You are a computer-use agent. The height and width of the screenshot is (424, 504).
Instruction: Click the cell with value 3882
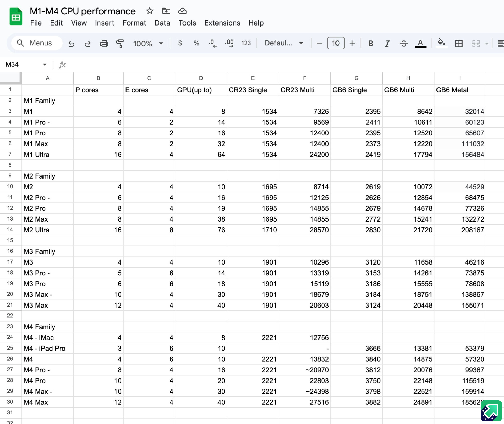coord(356,402)
